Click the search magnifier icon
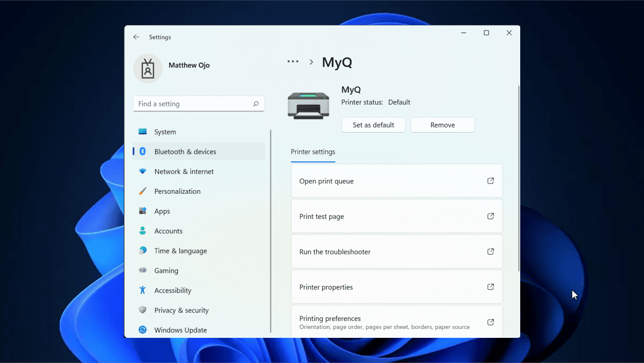This screenshot has height=363, width=644. [255, 104]
